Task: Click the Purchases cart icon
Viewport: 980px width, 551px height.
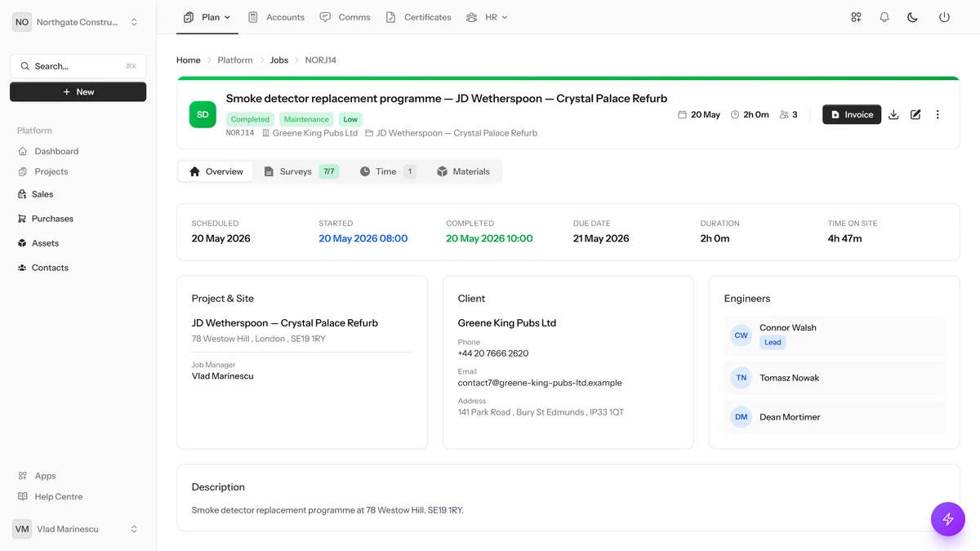Action: tap(22, 219)
